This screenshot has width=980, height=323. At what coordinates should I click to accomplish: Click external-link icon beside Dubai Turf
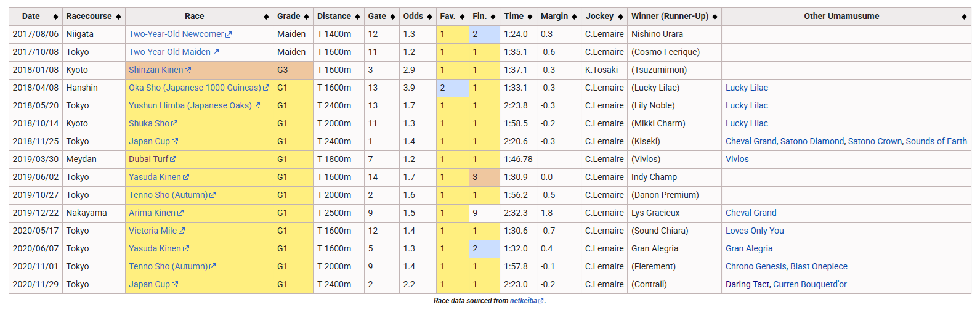click(x=173, y=160)
